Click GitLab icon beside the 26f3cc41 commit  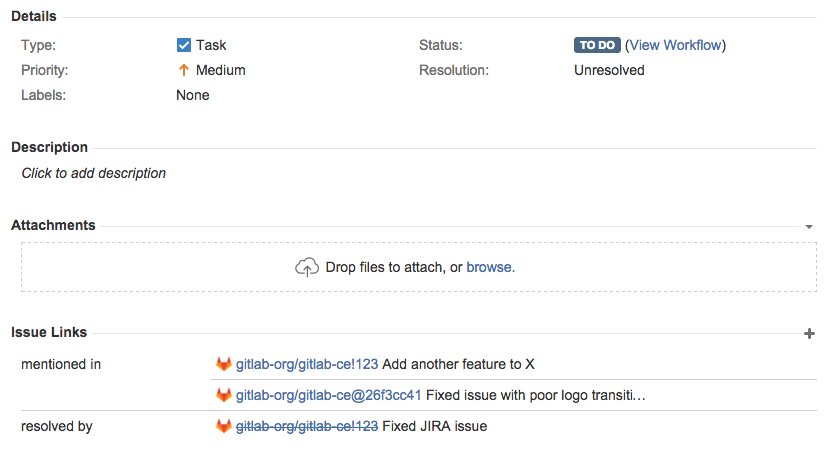tap(224, 395)
